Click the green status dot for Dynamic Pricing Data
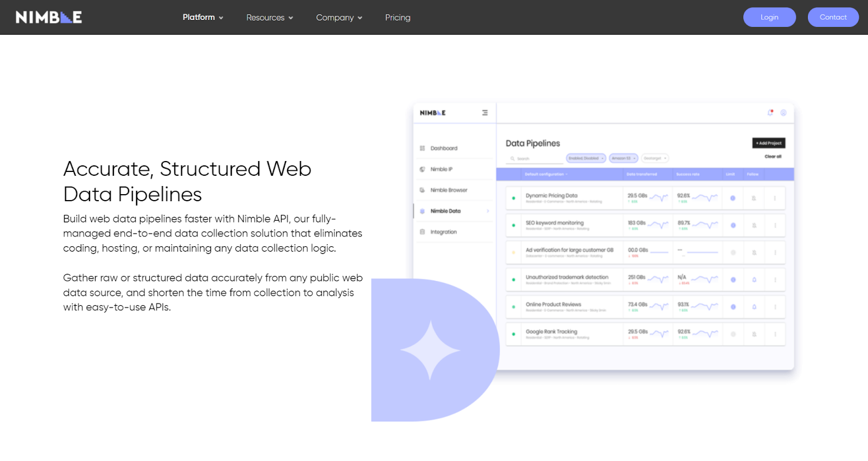The height and width of the screenshot is (461, 868). 513,198
